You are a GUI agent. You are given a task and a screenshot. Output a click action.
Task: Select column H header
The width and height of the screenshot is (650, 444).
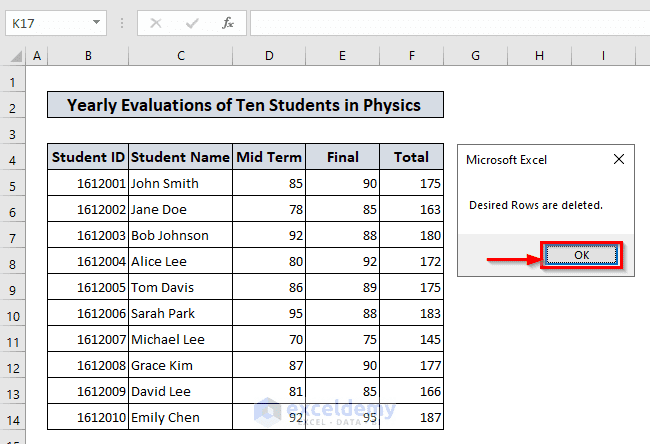pyautogui.click(x=539, y=56)
